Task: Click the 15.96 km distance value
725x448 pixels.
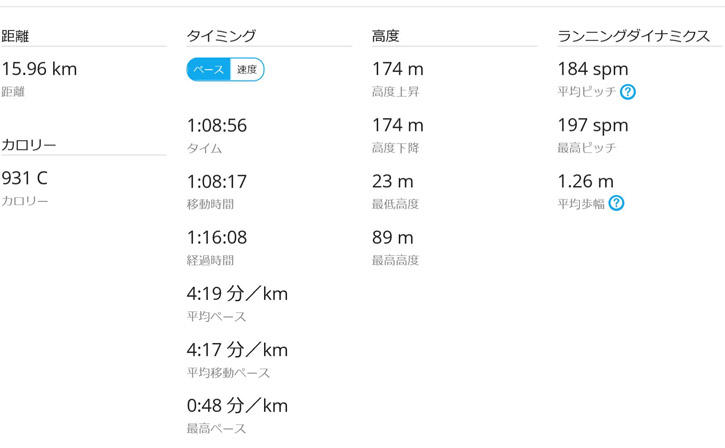Action: tap(39, 70)
